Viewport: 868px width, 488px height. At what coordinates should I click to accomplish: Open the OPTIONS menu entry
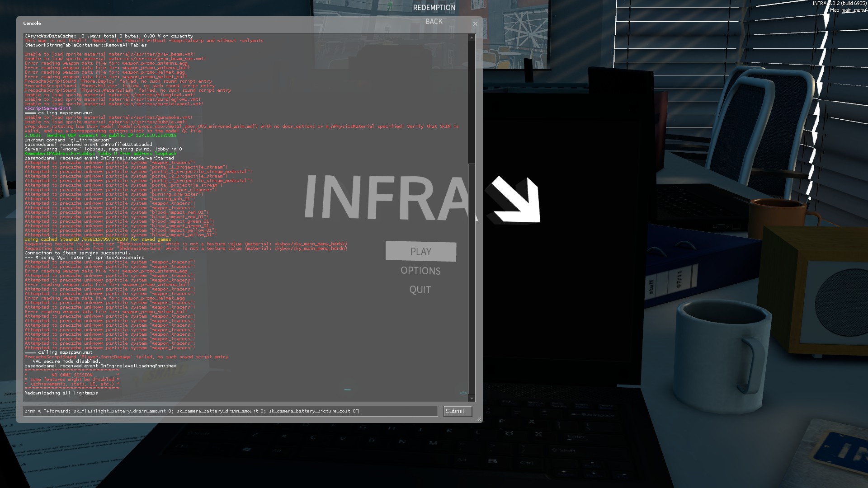click(x=420, y=271)
